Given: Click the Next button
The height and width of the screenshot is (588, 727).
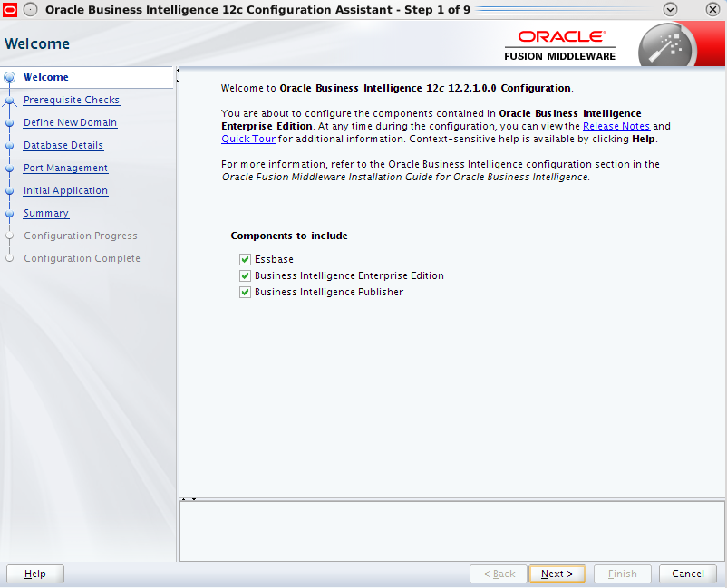Looking at the screenshot, I should (557, 574).
